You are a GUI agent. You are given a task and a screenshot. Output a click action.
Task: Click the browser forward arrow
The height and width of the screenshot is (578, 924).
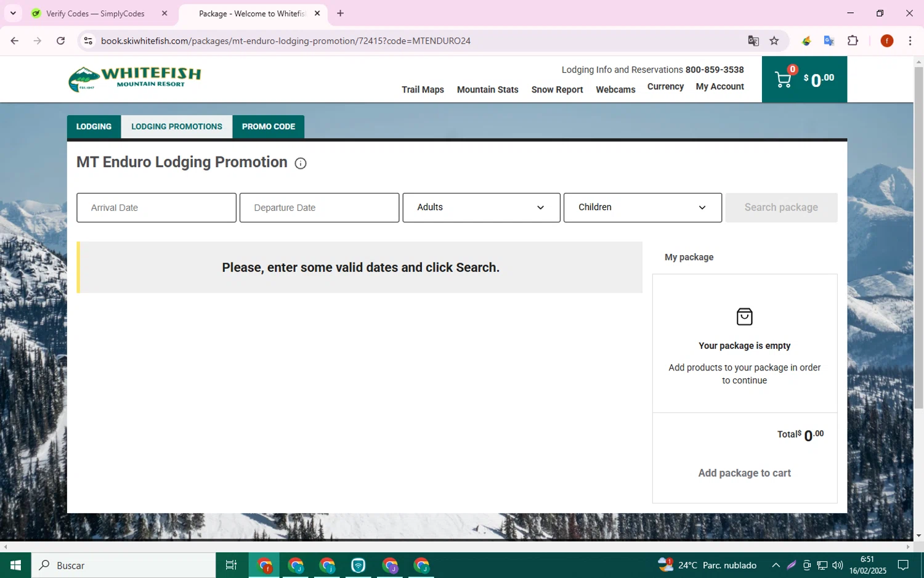point(38,41)
